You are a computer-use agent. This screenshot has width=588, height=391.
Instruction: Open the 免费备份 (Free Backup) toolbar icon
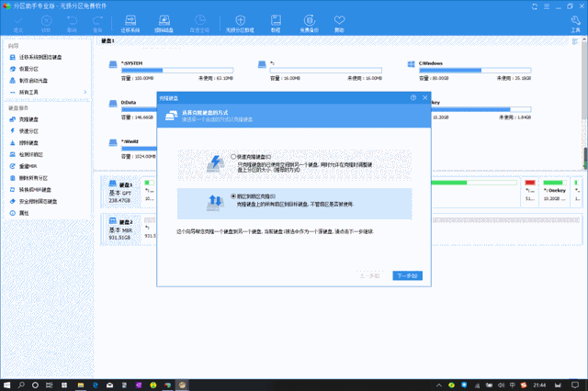[309, 24]
